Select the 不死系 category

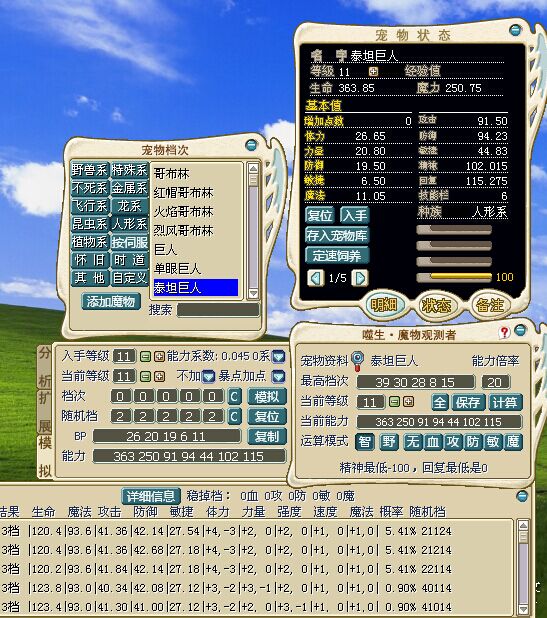(89, 188)
